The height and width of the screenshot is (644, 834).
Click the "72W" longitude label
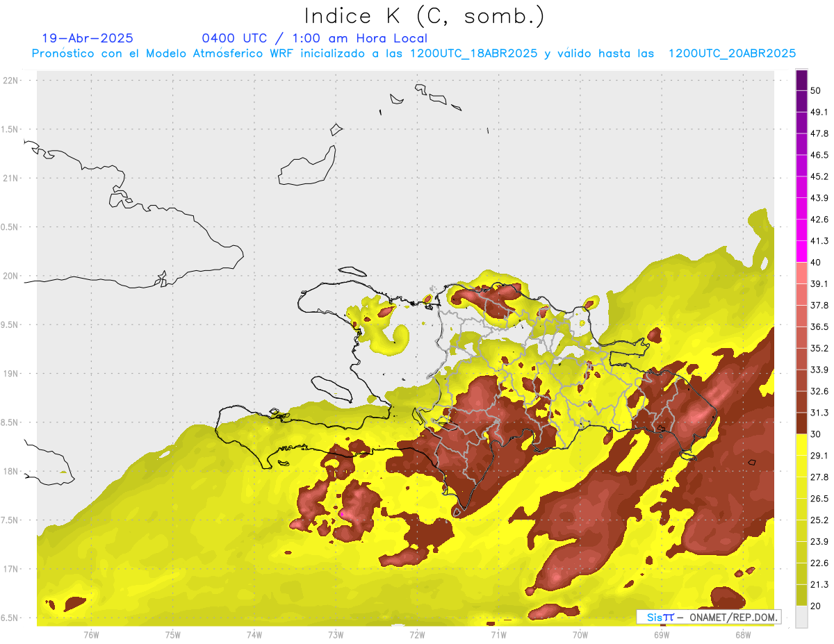(x=417, y=635)
